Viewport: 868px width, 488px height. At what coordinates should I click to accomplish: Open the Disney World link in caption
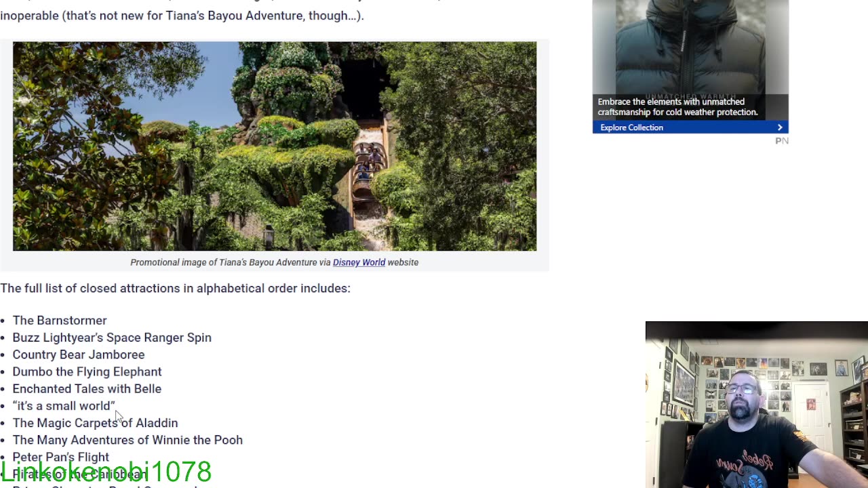pos(359,262)
